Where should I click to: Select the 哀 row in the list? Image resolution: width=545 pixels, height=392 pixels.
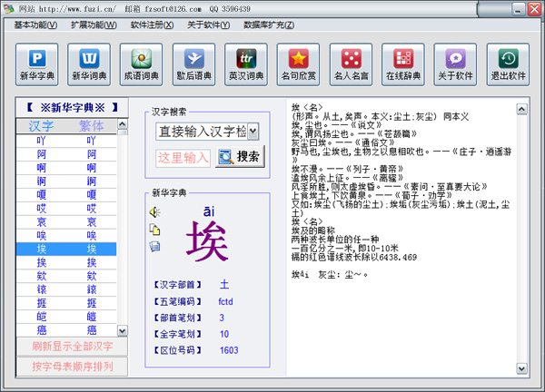click(66, 222)
